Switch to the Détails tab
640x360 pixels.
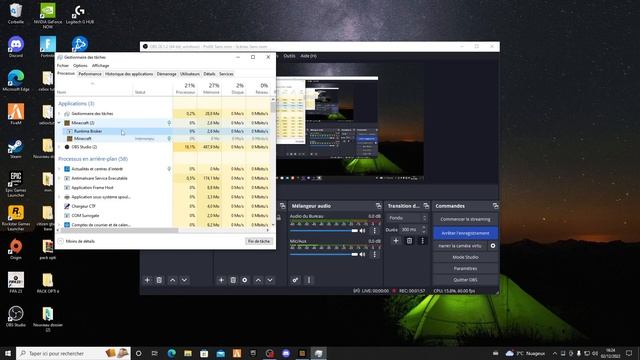pos(209,74)
